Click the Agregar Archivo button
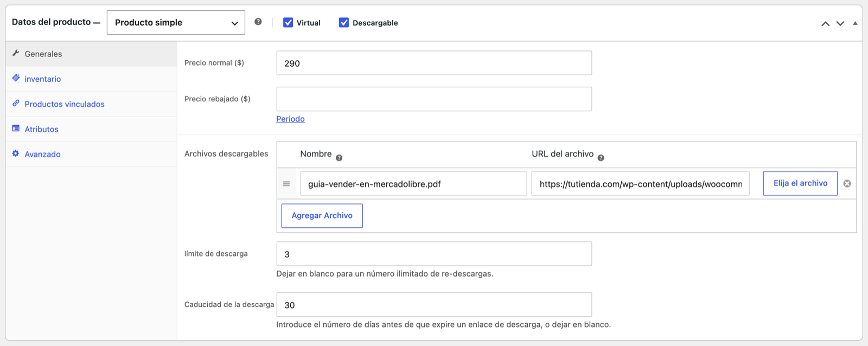The height and width of the screenshot is (346, 868). click(322, 216)
